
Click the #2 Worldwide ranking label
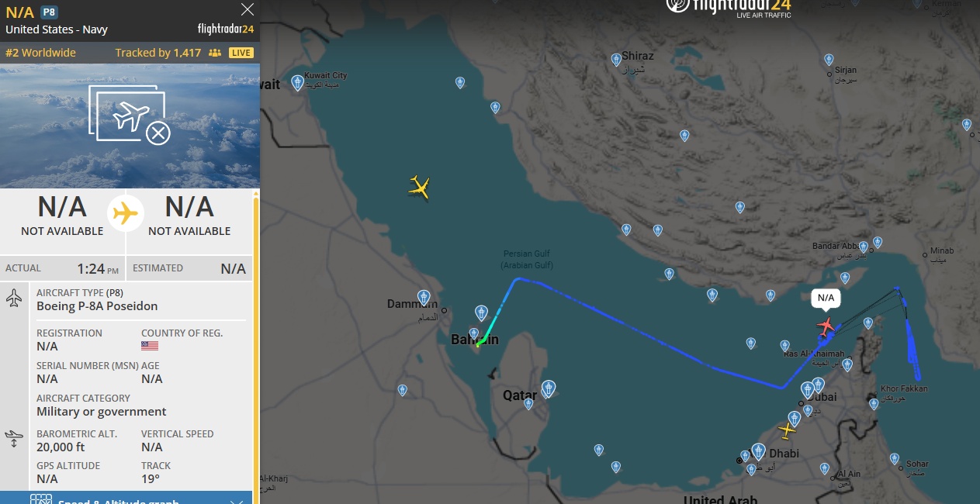click(x=40, y=53)
